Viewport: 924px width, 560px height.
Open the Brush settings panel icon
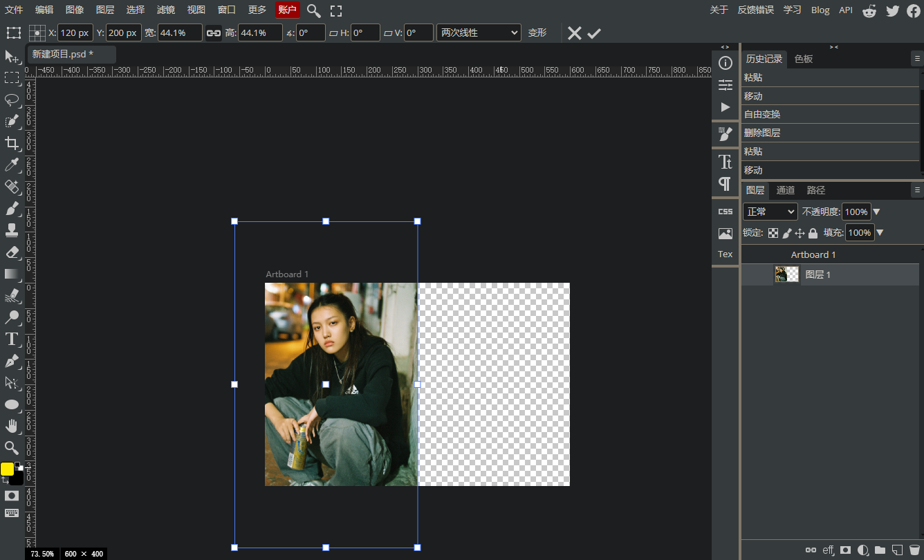coord(725,134)
